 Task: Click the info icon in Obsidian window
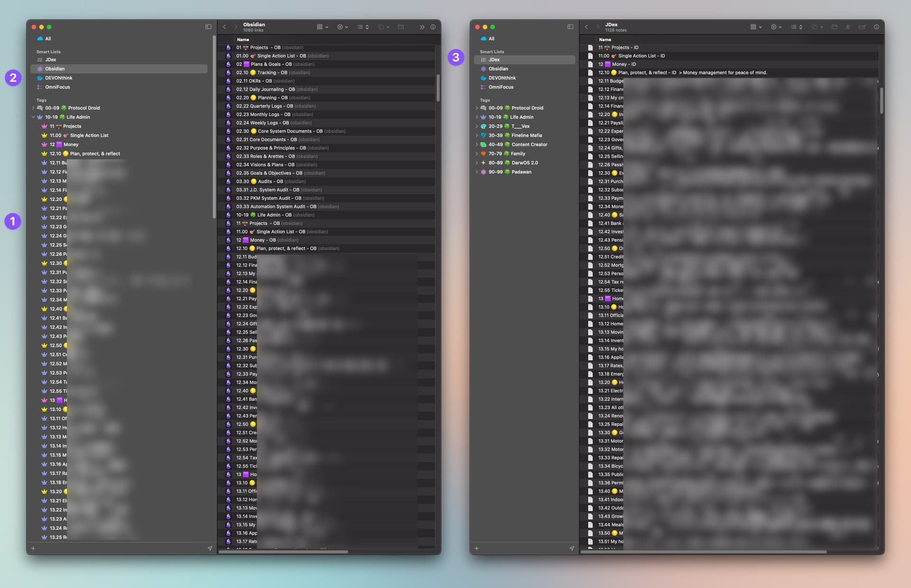coord(433,27)
